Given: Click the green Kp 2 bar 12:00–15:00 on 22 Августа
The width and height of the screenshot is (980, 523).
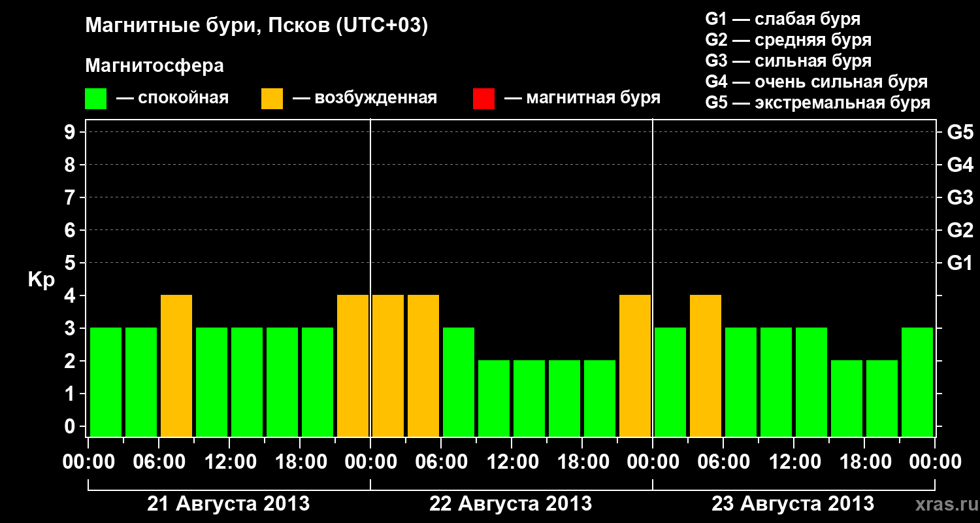Looking at the screenshot, I should (x=529, y=398).
